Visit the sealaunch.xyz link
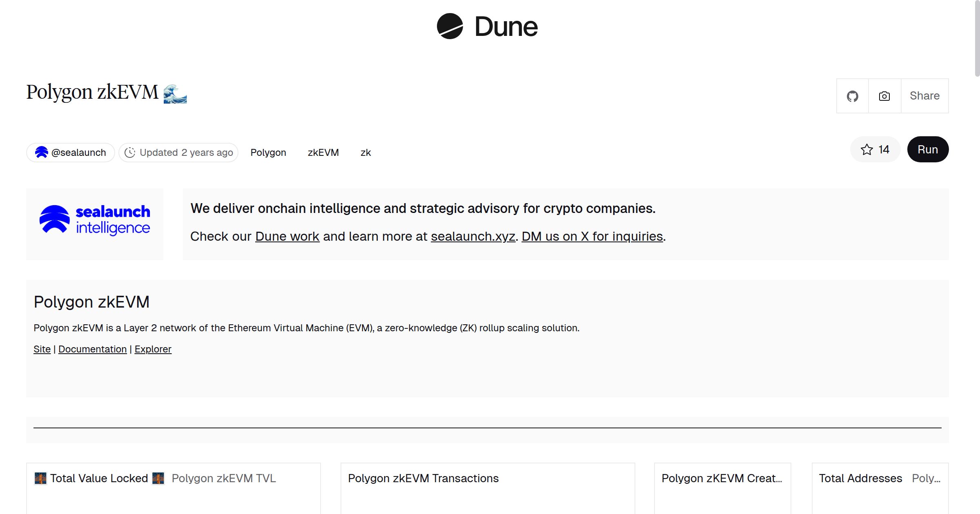 pos(473,237)
